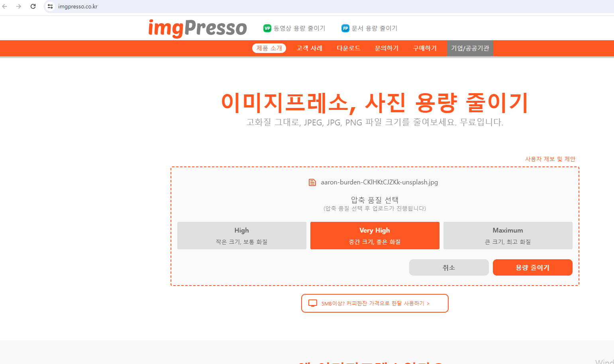Click the browser back arrow
This screenshot has width=614, height=364.
coord(5,6)
